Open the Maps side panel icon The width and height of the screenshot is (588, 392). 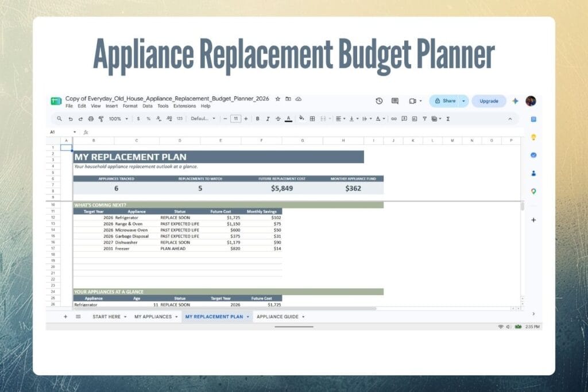pos(533,191)
